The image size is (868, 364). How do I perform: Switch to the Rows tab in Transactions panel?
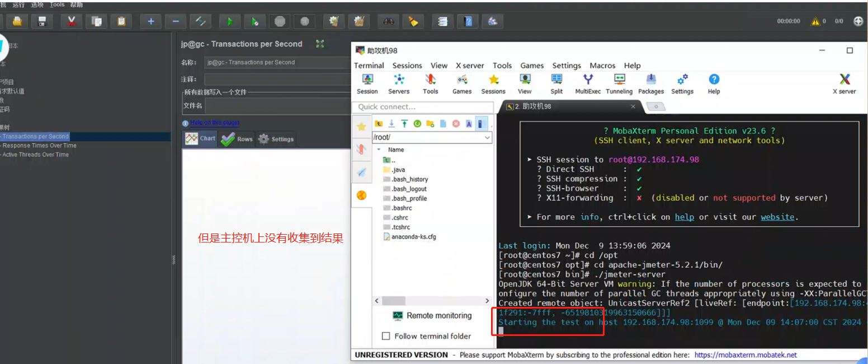[x=236, y=138]
